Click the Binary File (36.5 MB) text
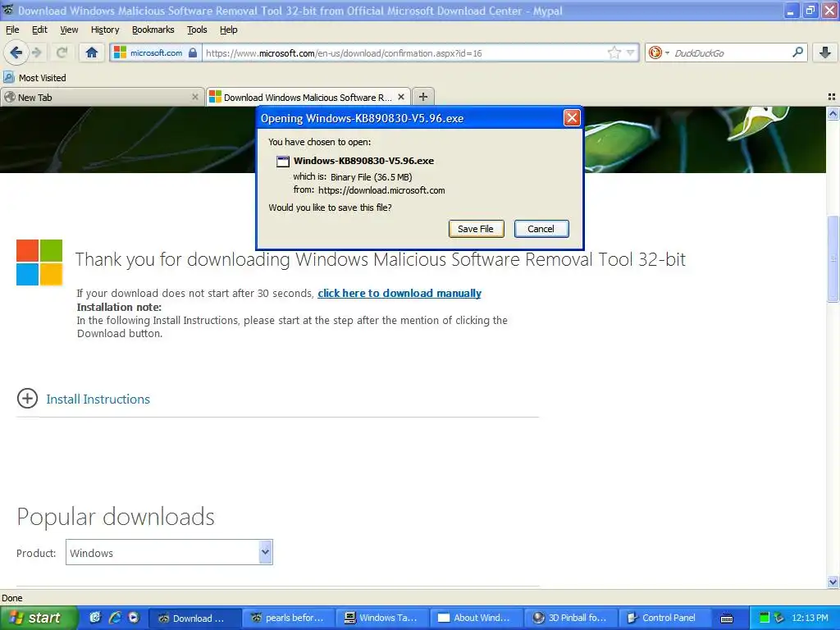The height and width of the screenshot is (630, 840). pyautogui.click(x=372, y=177)
